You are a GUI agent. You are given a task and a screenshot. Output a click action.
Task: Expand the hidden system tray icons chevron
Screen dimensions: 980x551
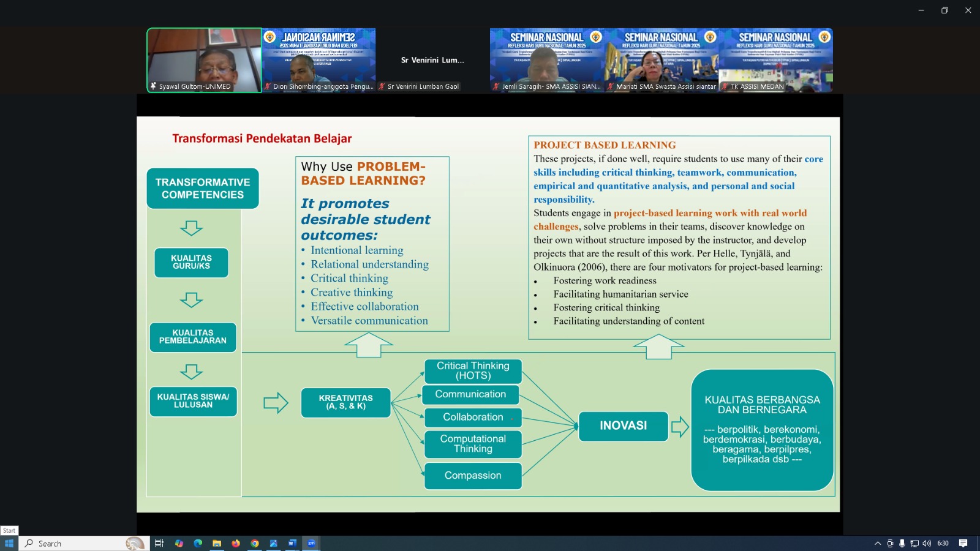878,543
